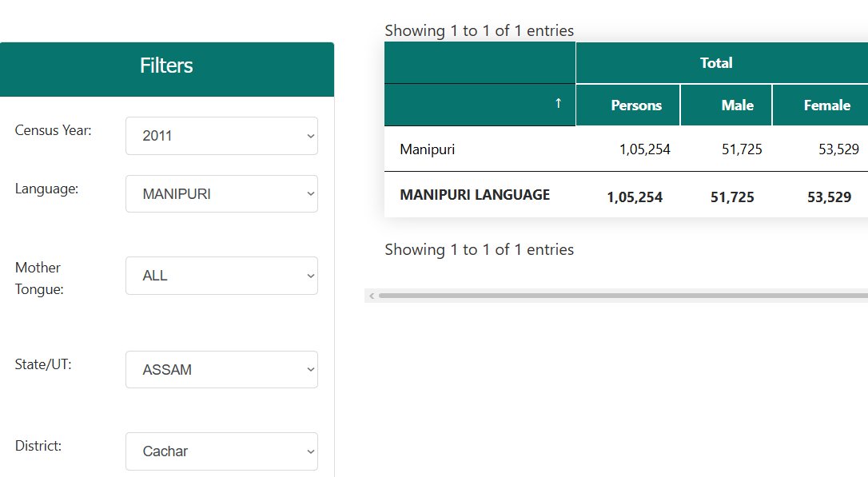Click the Total group header
868x477 pixels.
click(722, 62)
